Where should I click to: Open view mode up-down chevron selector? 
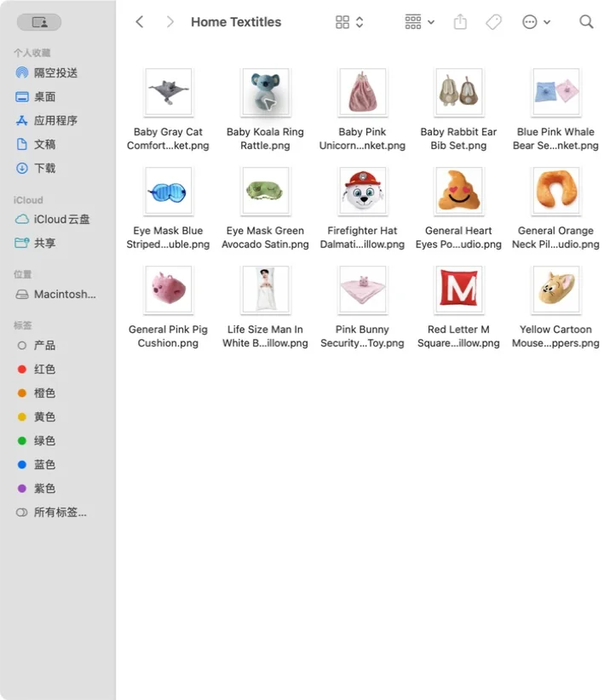(x=360, y=22)
